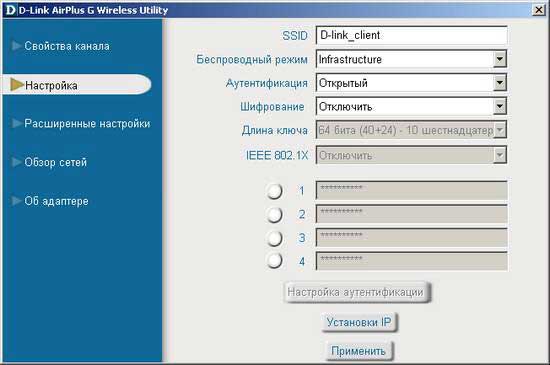Click the key 1 password field
550x365 pixels.
pos(411,190)
